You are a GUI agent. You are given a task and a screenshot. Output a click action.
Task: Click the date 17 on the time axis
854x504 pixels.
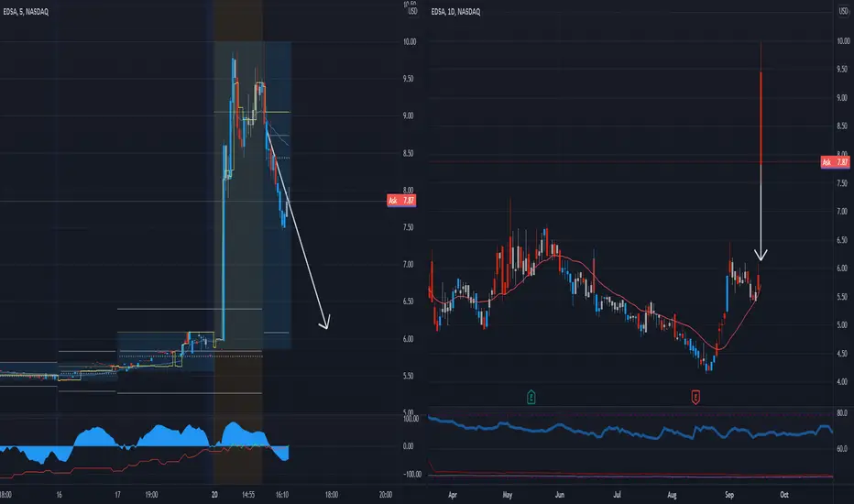[x=117, y=495]
